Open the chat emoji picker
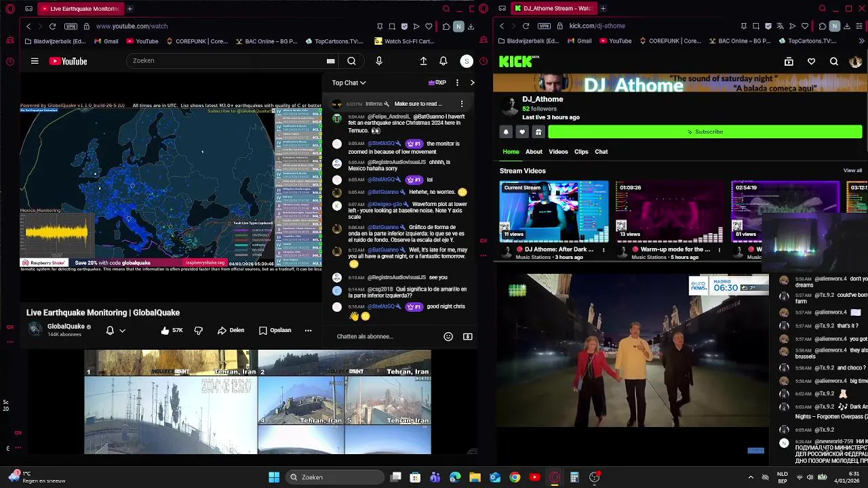The image size is (868, 488). coord(448,336)
